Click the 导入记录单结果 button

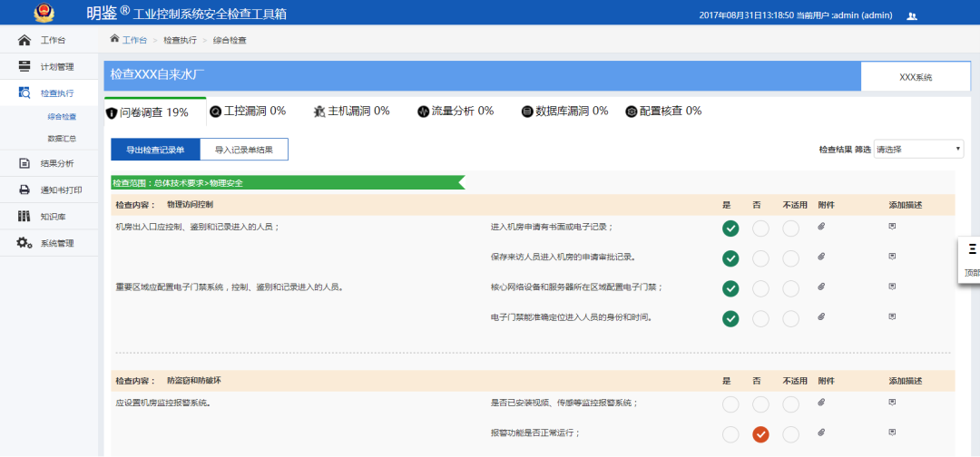243,150
